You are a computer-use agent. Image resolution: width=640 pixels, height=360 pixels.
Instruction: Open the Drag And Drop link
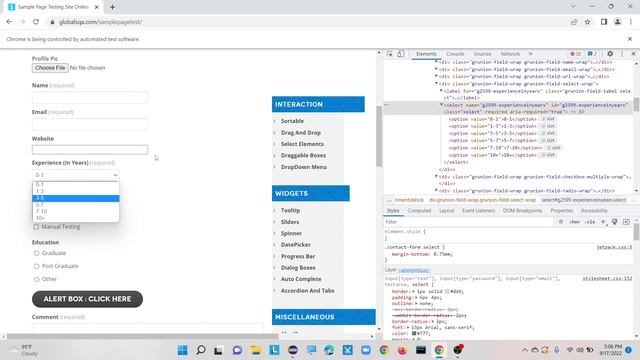[301, 133]
